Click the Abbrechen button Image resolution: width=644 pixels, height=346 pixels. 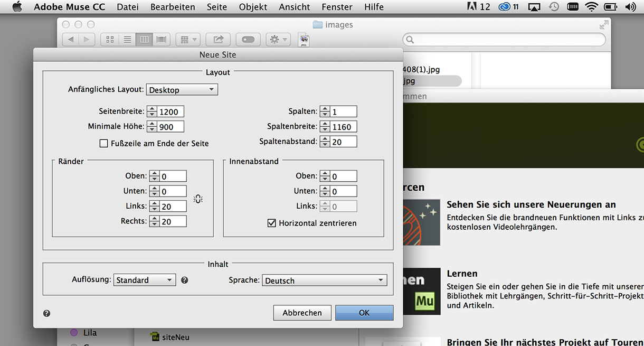coord(302,313)
